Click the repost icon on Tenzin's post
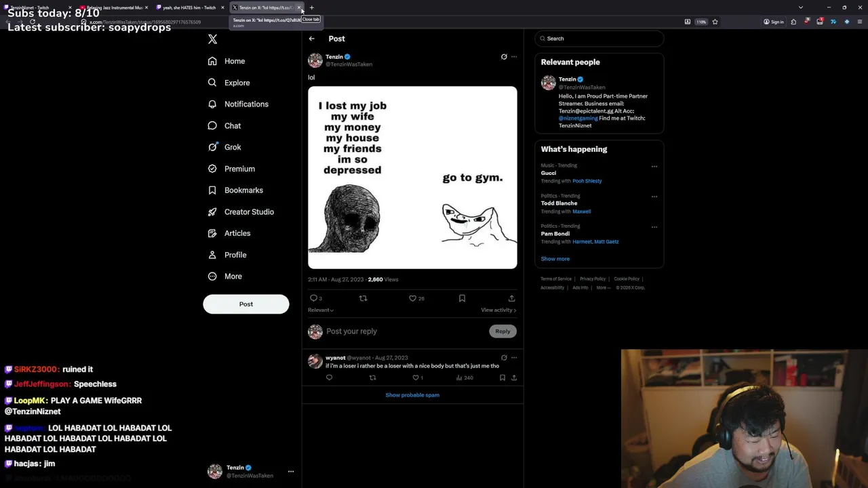The width and height of the screenshot is (868, 488). tap(363, 298)
